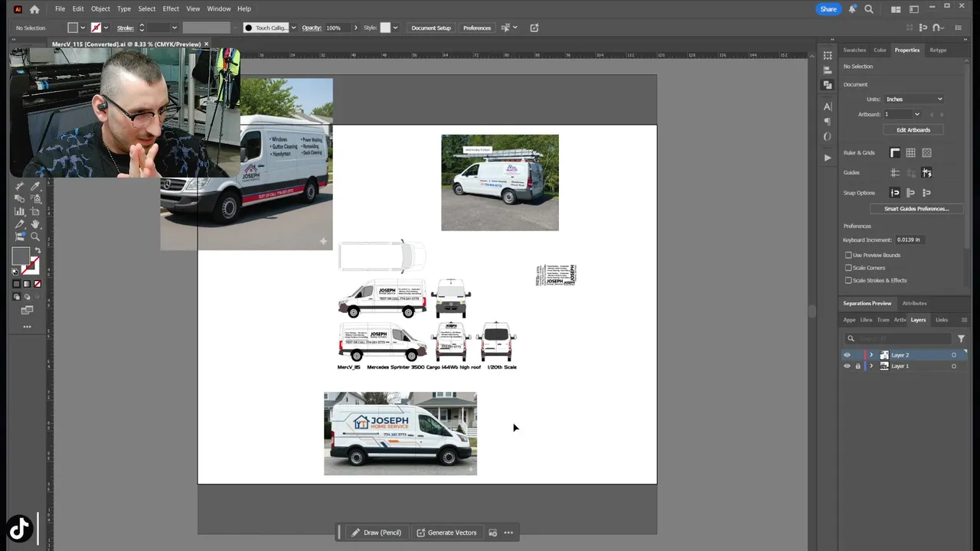Click the blue Share button
The height and width of the screenshot is (551, 980).
click(x=828, y=9)
